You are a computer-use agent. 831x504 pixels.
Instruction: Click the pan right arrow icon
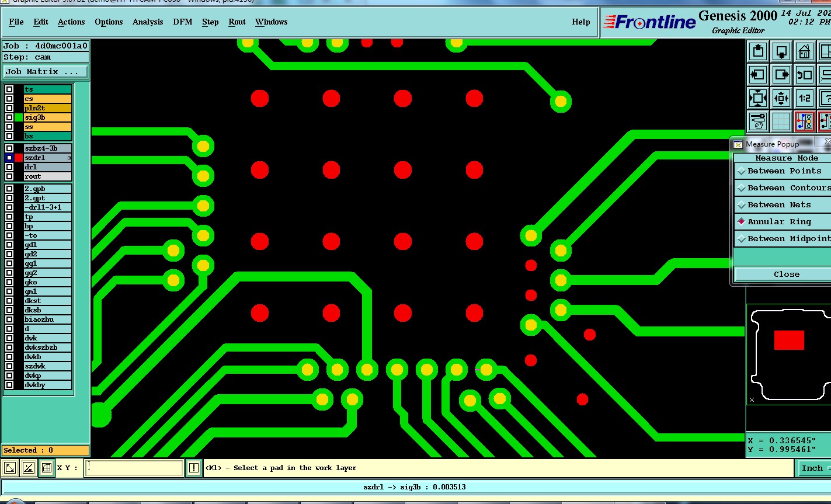(x=781, y=75)
